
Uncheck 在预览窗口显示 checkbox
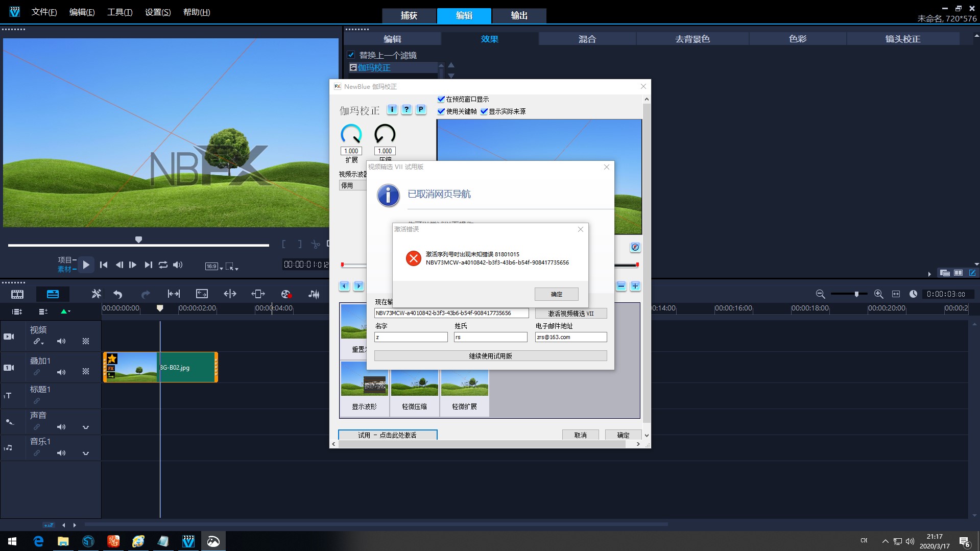(x=441, y=99)
